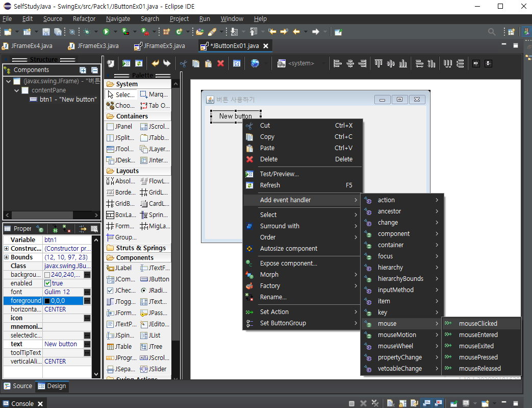Click the Undo arrow in the designer toolbar

coord(155,63)
